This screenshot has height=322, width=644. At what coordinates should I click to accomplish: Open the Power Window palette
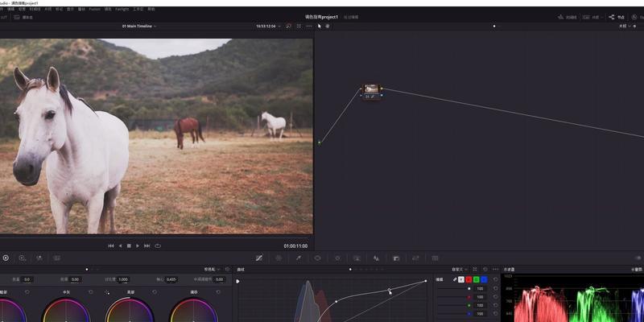pos(317,258)
